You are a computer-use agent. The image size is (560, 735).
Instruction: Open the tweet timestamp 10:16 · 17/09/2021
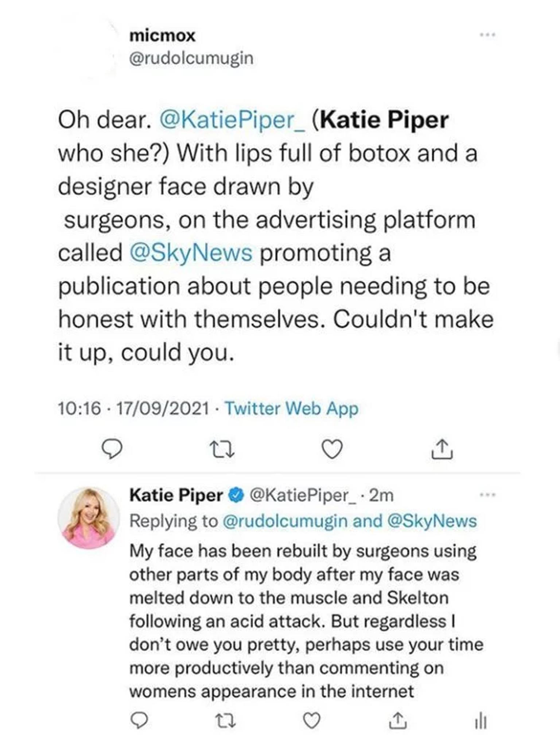pos(134,408)
